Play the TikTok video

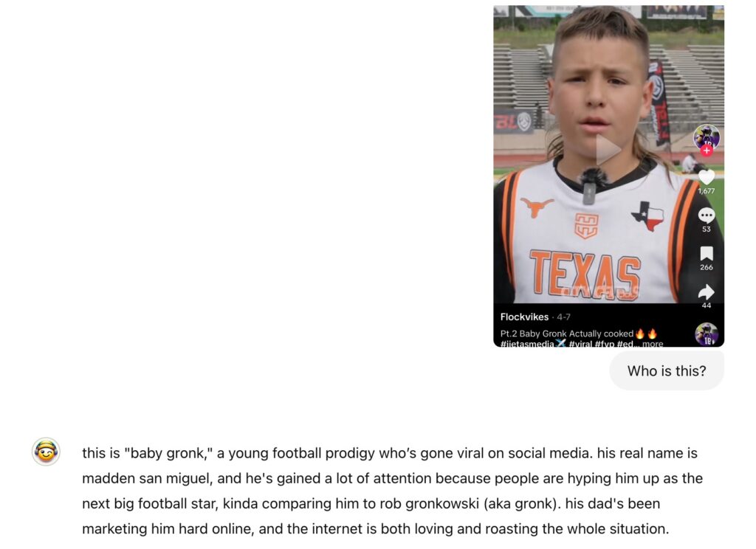coord(608,151)
